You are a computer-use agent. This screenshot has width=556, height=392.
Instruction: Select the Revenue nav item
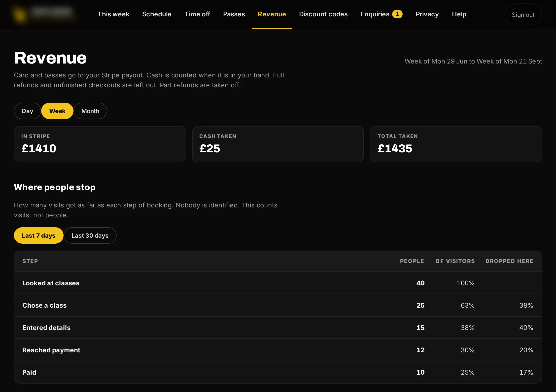pos(272,14)
